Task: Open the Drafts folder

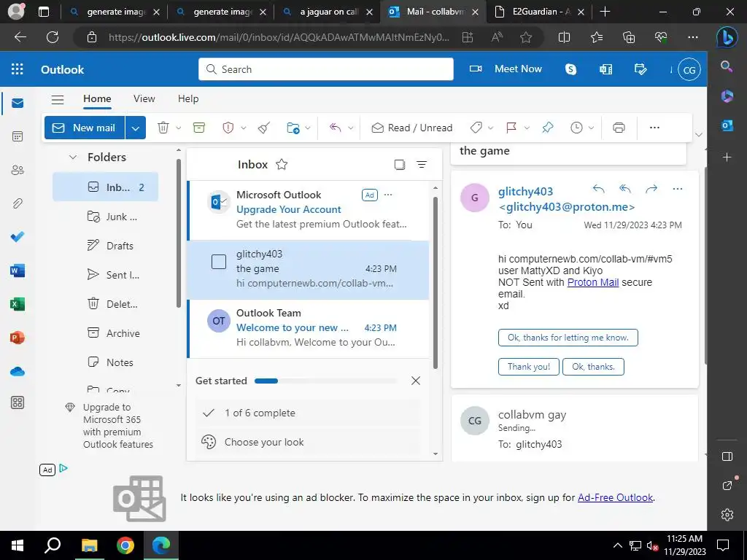Action: click(105, 246)
